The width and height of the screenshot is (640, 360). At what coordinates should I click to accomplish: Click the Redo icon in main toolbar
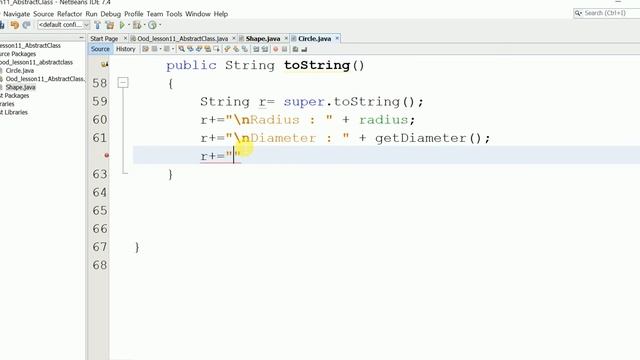coord(27,25)
